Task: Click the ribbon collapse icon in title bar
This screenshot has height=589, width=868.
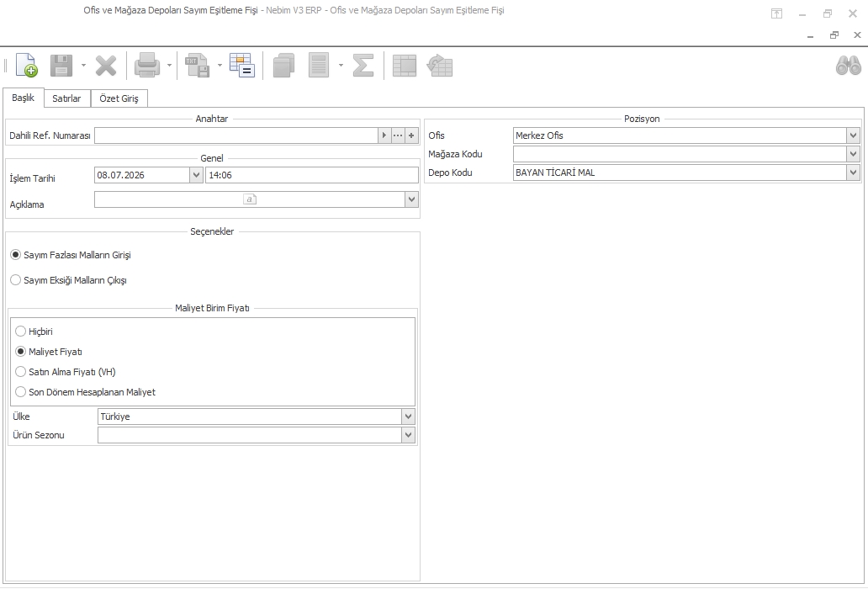Action: coord(776,13)
